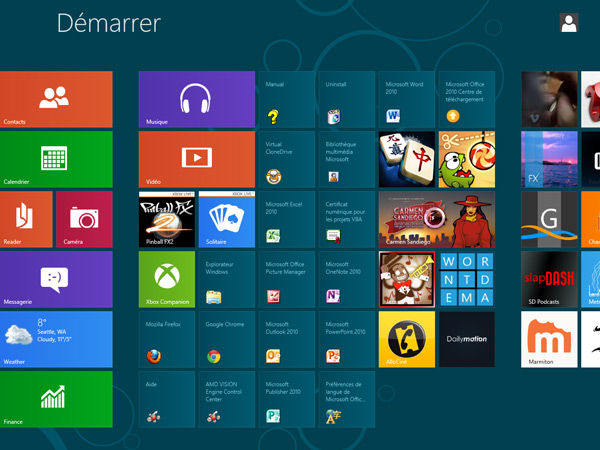Viewport: 600px width, 450px height.
Task: Launch Xbox Companion
Action: [166, 279]
